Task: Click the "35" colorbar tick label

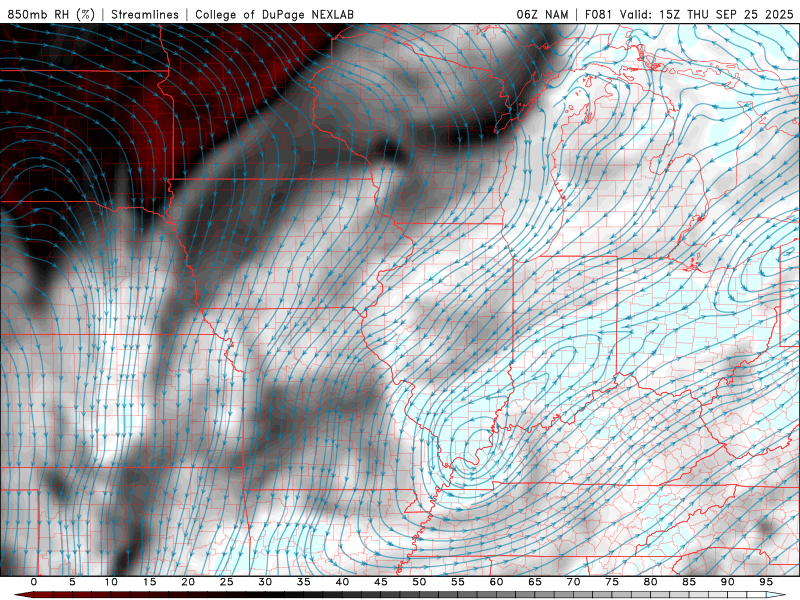Action: (304, 582)
